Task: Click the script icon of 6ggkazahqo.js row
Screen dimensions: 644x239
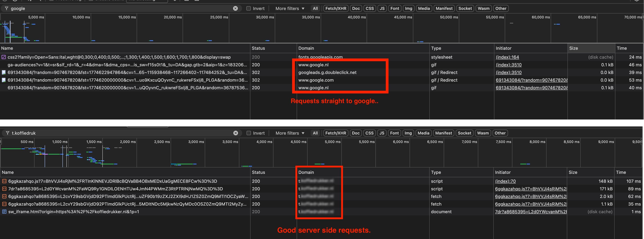Action: pyautogui.click(x=4, y=181)
